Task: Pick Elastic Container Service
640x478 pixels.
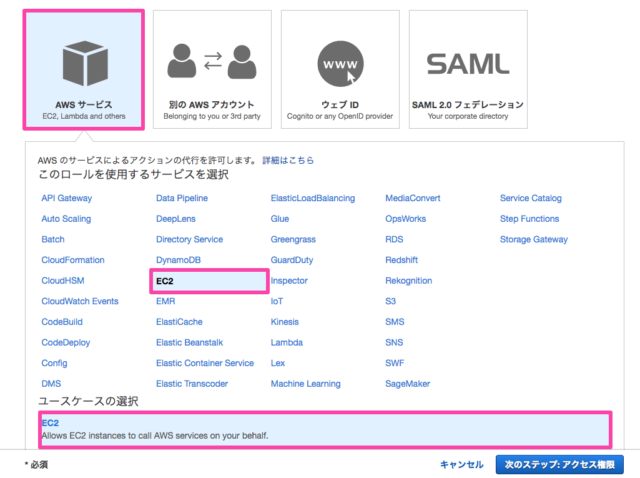Action: click(205, 363)
